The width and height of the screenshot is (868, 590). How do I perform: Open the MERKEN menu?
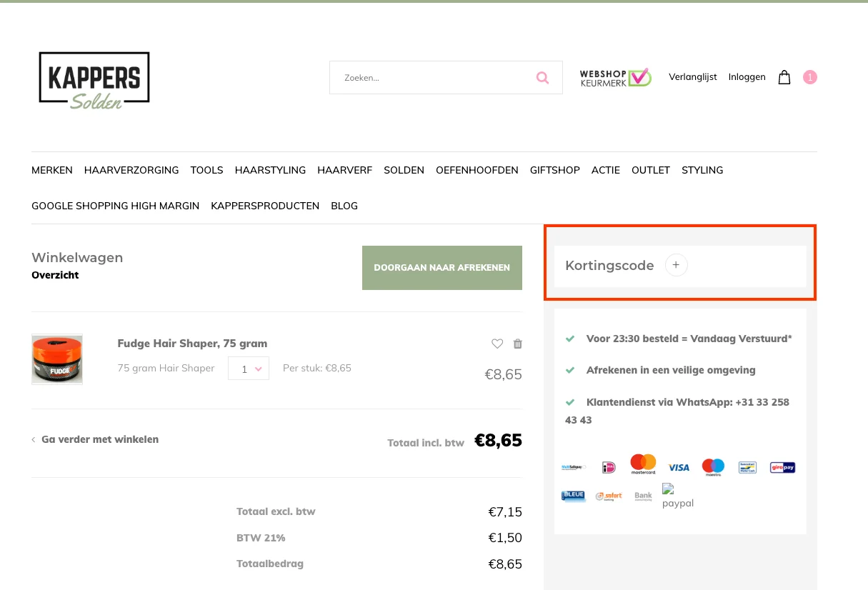click(x=52, y=170)
